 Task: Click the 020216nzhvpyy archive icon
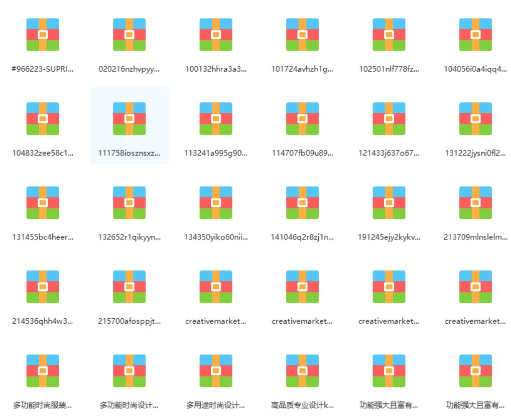(129, 35)
